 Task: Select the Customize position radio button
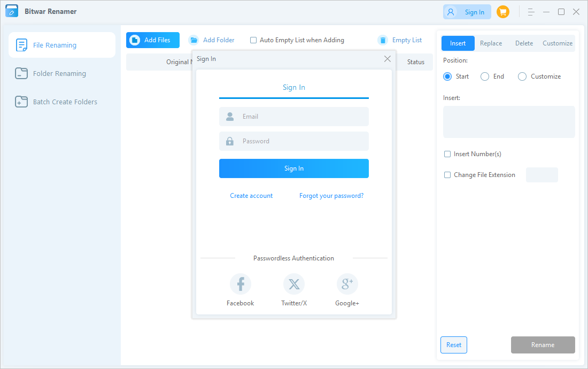(522, 76)
